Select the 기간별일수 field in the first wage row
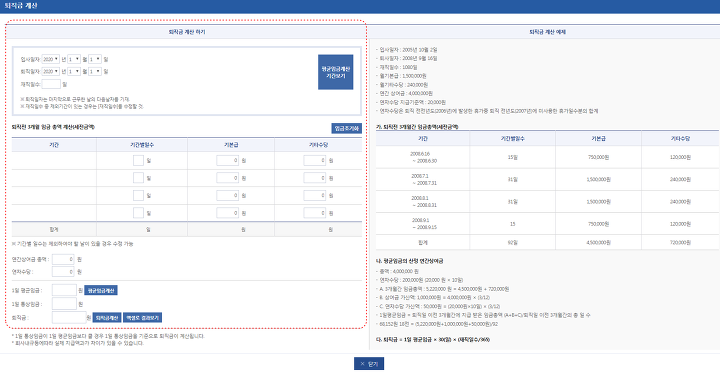Image resolution: width=720 pixels, height=372 pixels. click(x=138, y=161)
